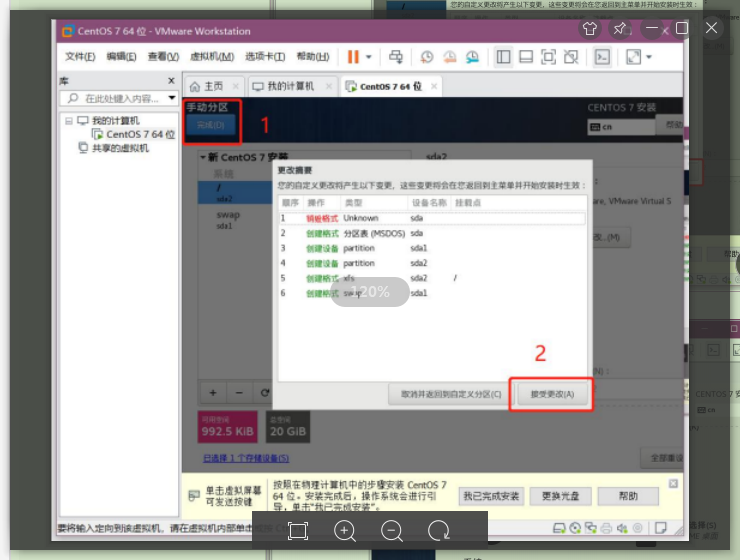
Task: Toggle the library sidebar view icon
Action: (x=504, y=57)
